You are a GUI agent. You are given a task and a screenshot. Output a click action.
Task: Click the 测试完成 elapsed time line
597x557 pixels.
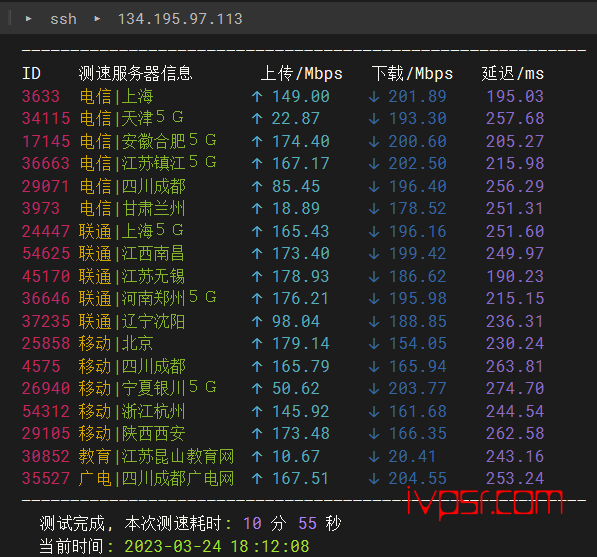190,523
